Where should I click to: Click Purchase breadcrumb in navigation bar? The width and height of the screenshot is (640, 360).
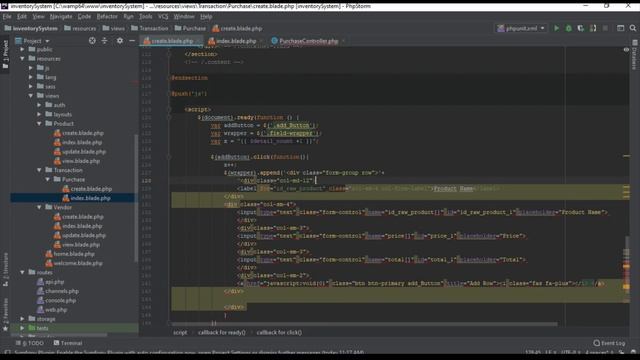pyautogui.click(x=190, y=28)
